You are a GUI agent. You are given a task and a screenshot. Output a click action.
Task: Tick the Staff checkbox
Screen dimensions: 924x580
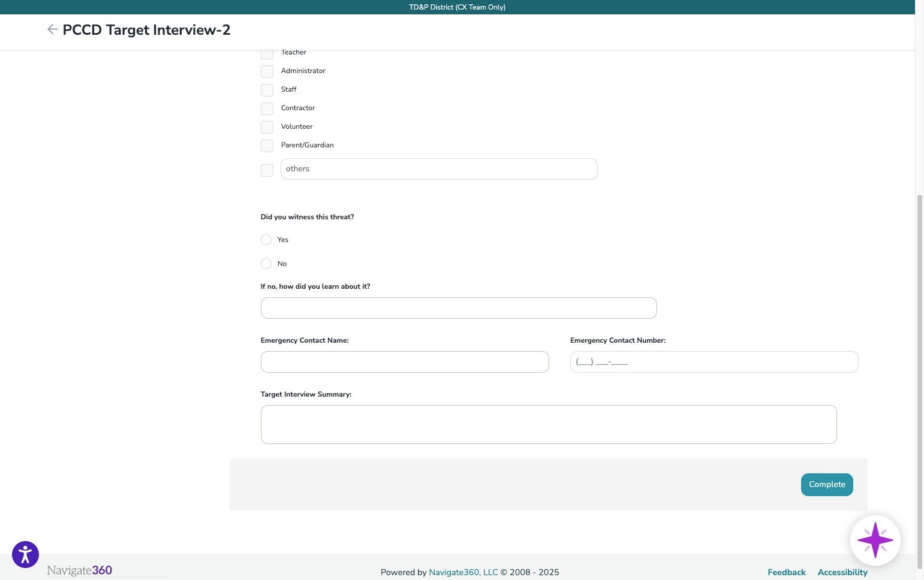(x=267, y=90)
